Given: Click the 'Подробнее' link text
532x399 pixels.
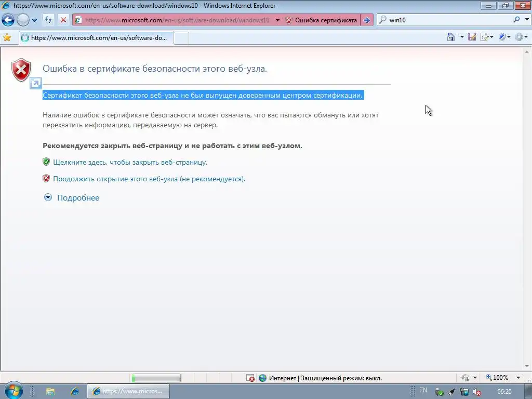Looking at the screenshot, I should pyautogui.click(x=78, y=198).
